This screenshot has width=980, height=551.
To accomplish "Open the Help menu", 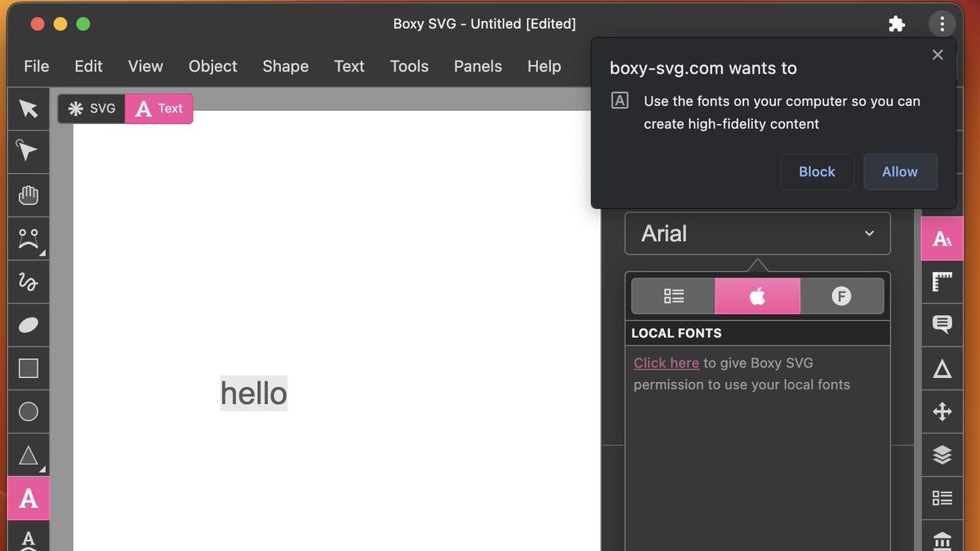I will 544,66.
